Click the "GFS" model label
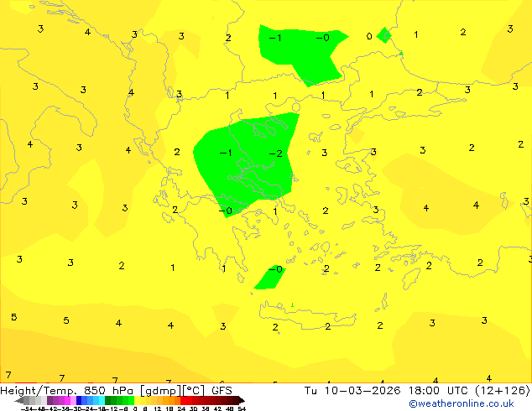 point(222,391)
